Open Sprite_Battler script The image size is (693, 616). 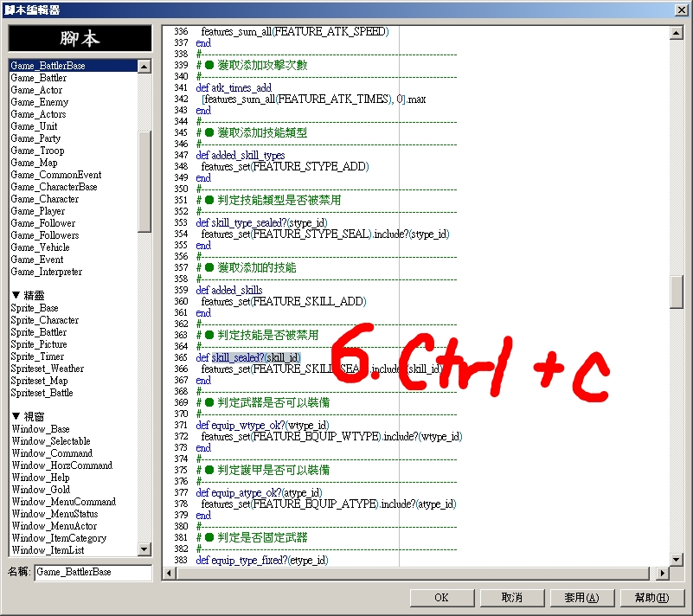tap(39, 332)
